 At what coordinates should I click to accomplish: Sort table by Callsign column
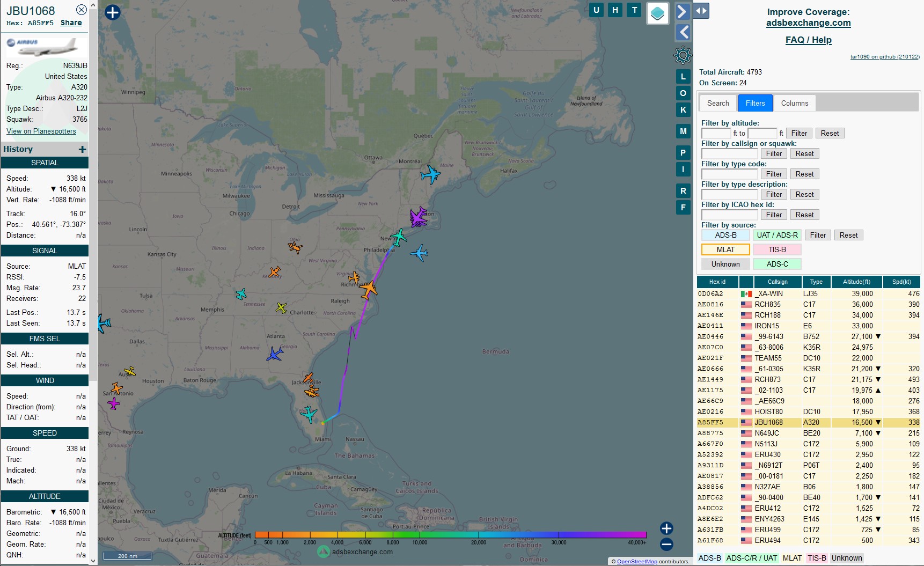[x=778, y=282]
